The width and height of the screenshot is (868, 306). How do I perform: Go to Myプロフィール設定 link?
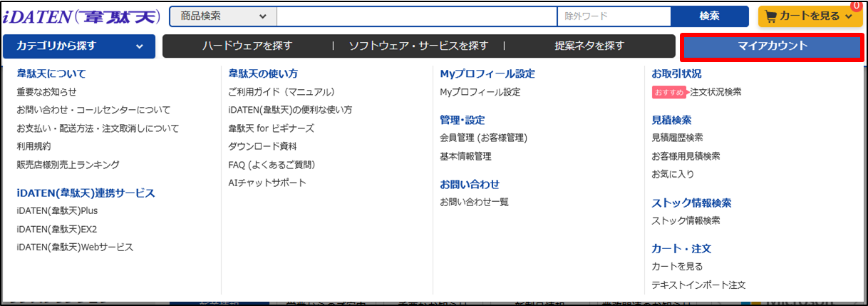(x=480, y=92)
